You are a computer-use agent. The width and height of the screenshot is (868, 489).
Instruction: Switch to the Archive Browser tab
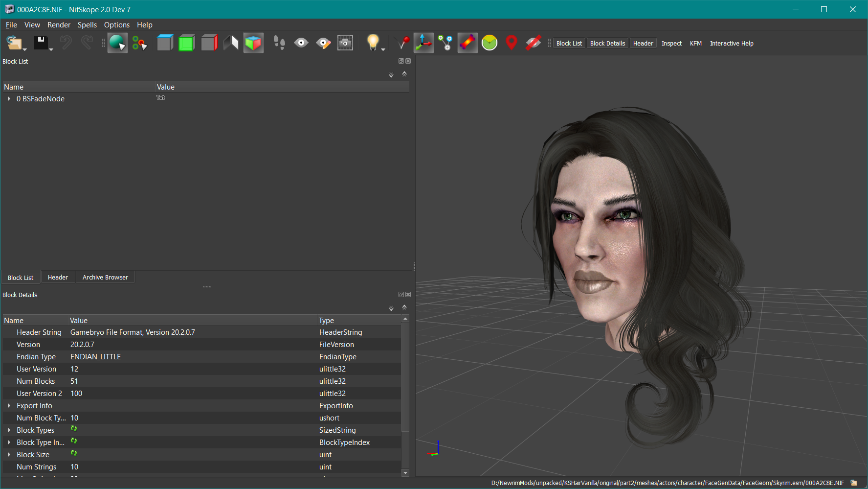pos(105,278)
